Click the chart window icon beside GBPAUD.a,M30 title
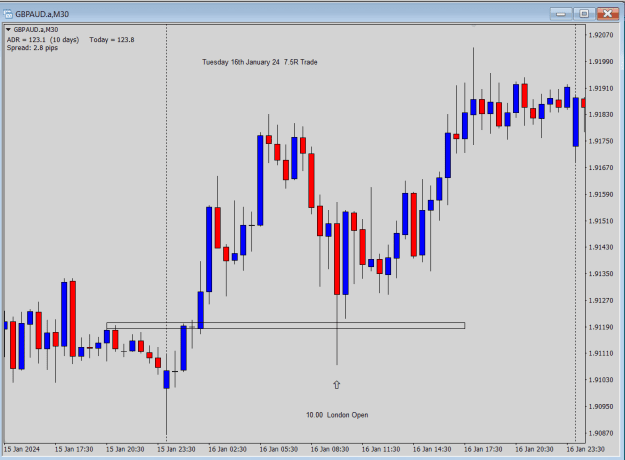This screenshot has width=625, height=460. [8, 14]
